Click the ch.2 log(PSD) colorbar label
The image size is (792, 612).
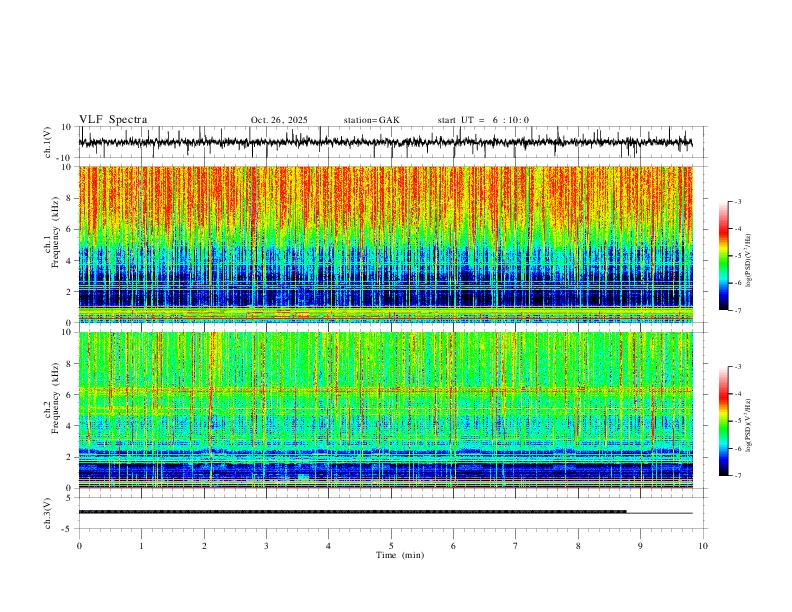click(748, 425)
